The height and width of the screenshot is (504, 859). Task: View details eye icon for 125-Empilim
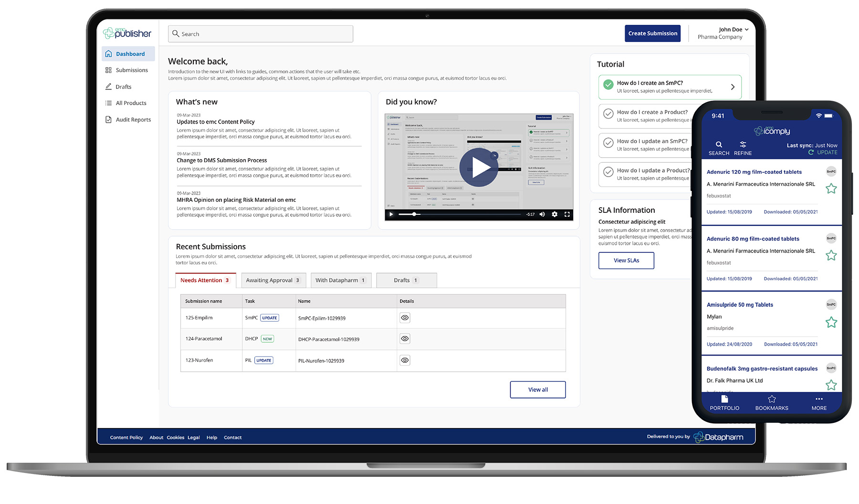pos(405,318)
